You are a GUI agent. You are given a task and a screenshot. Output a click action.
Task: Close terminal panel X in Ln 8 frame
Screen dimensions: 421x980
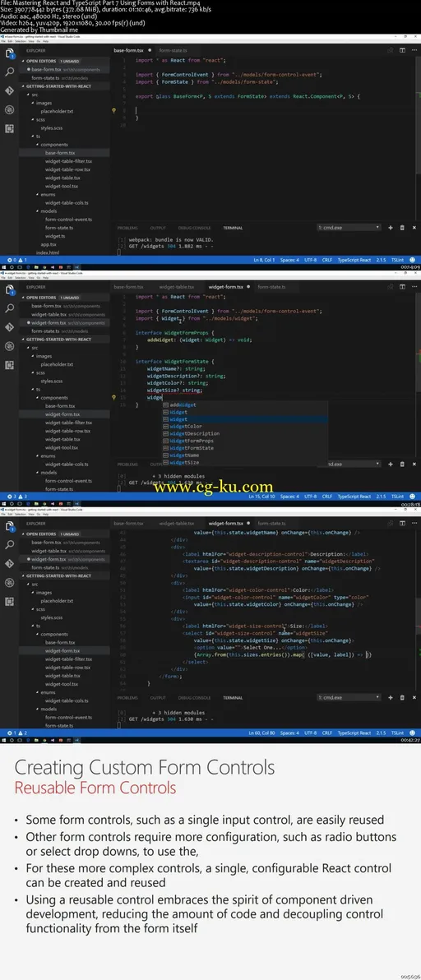tap(416, 228)
